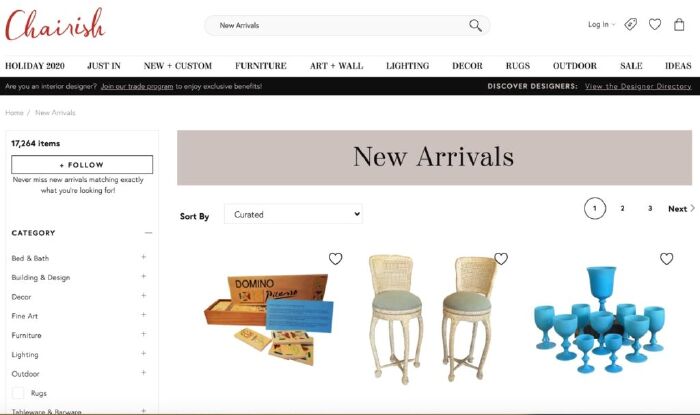
Task: Expand the Bed & Bath category
Action: (144, 257)
